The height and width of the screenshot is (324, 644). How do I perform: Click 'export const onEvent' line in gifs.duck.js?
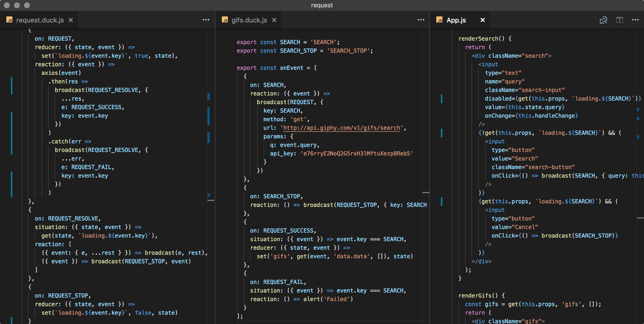click(276, 68)
